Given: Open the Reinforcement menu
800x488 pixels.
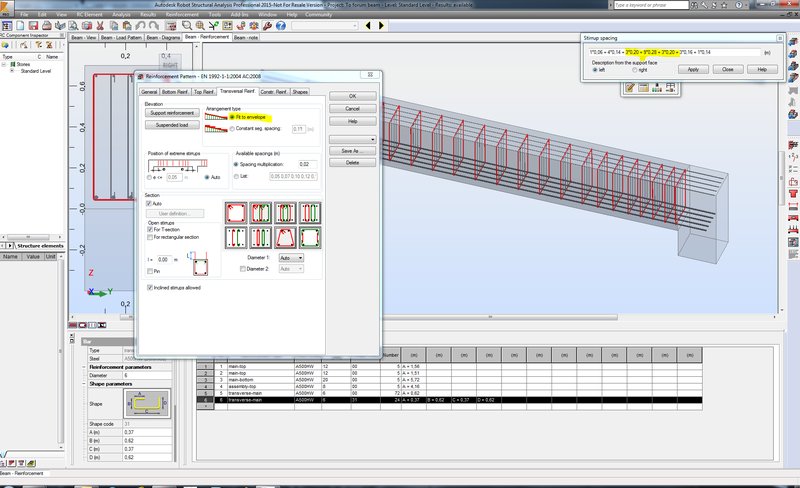Looking at the screenshot, I should (182, 14).
